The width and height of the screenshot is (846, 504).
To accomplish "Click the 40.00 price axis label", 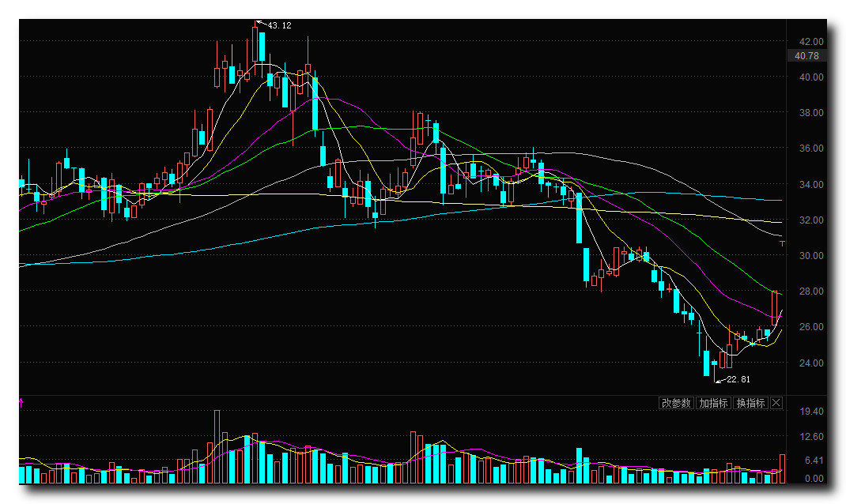I will click(811, 77).
